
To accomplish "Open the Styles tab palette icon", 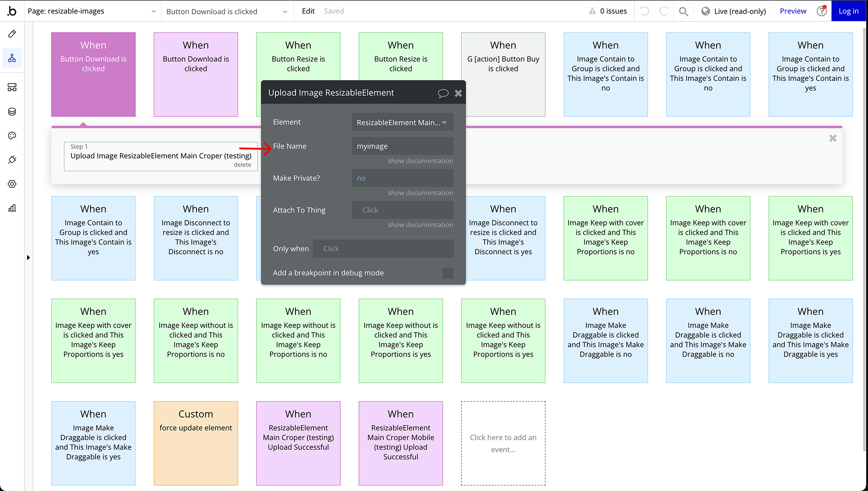I will [12, 136].
